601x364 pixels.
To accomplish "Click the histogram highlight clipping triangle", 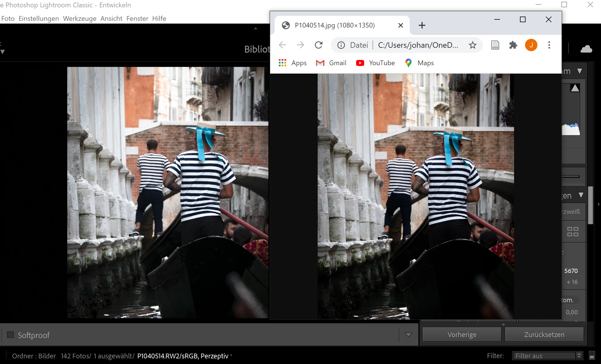I will point(575,88).
